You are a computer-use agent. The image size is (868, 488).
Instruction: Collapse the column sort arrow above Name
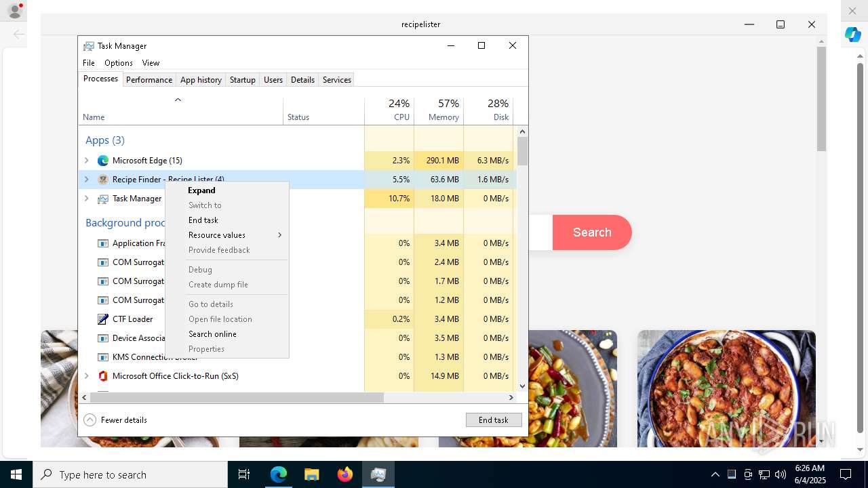(x=178, y=100)
